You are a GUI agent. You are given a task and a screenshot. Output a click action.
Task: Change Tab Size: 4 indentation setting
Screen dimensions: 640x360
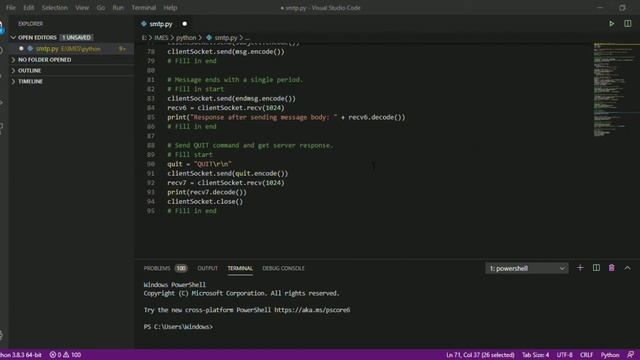pos(536,355)
